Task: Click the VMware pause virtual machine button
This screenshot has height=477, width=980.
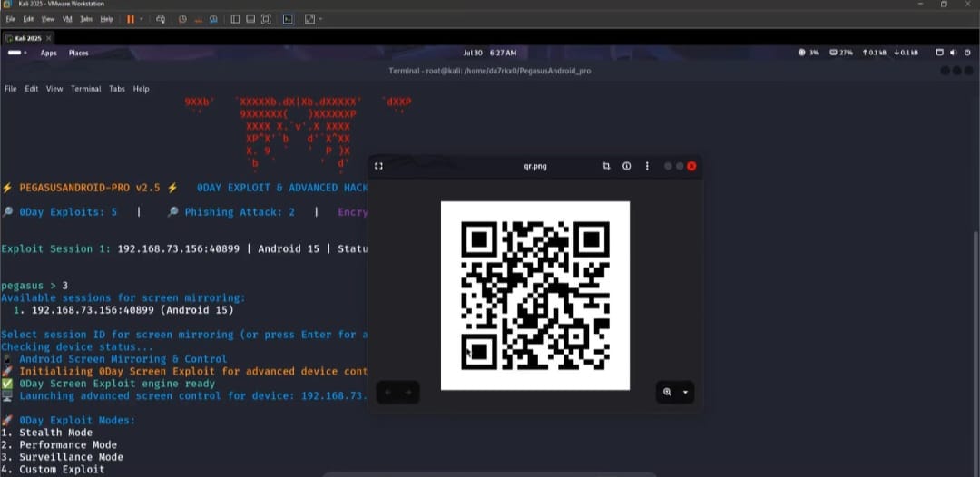Action: (x=131, y=19)
